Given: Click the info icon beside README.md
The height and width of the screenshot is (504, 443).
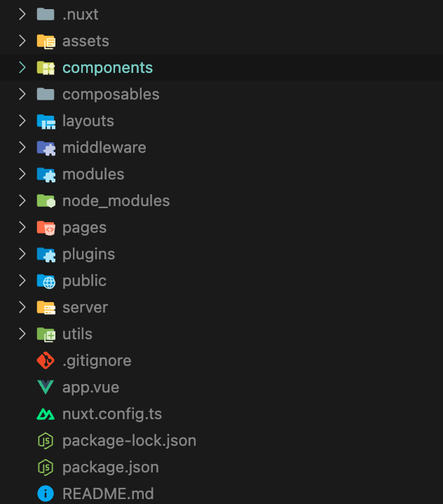Looking at the screenshot, I should coord(46,493).
